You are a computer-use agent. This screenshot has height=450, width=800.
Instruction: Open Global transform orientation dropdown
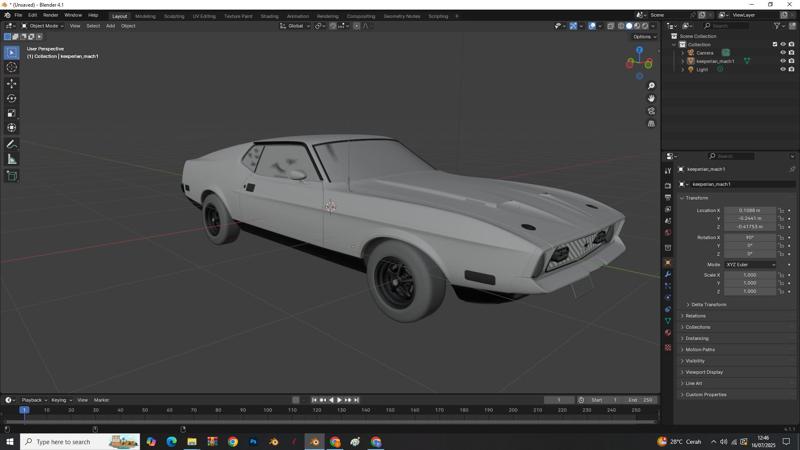295,26
